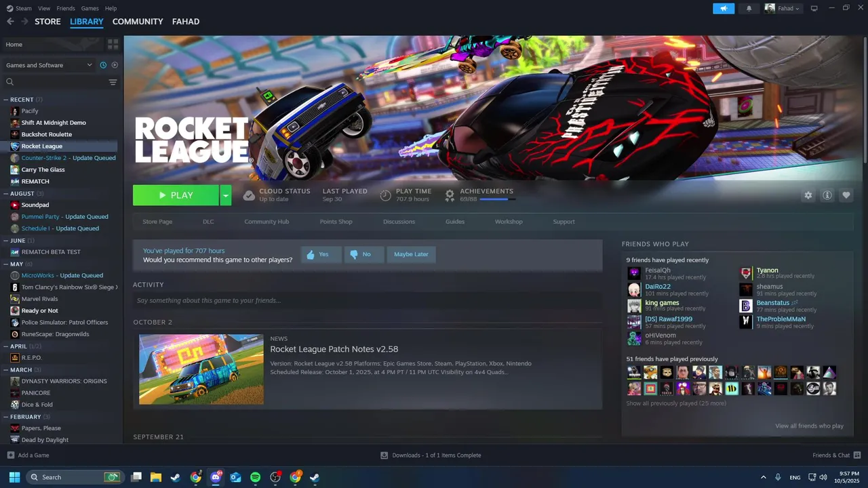
Task: Click FeisalQh friend avatar
Action: point(634,274)
